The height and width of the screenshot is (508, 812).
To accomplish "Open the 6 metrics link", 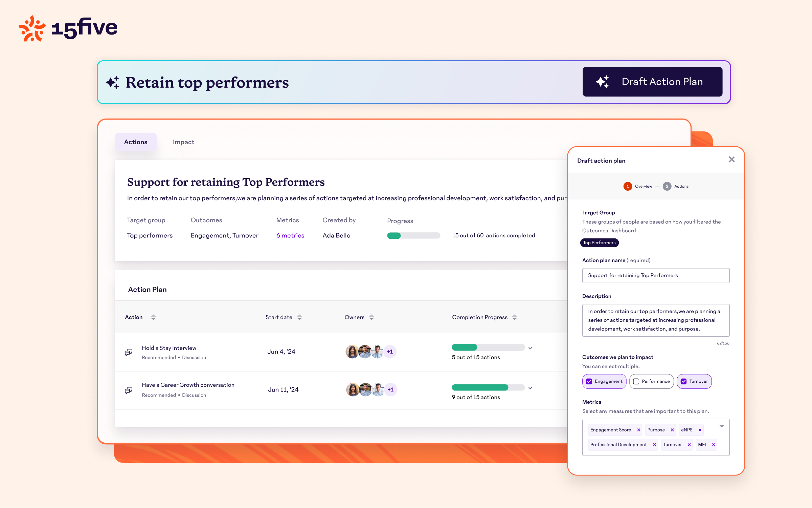I will 290,235.
